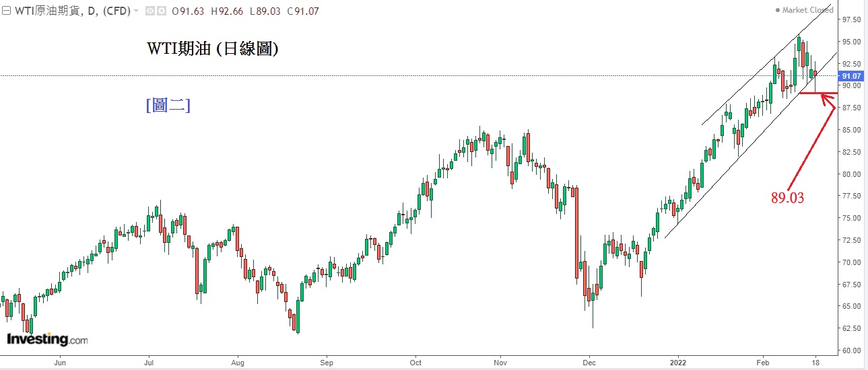868x370 pixels.
Task: Click the Market Closed status text
Action: 807,10
